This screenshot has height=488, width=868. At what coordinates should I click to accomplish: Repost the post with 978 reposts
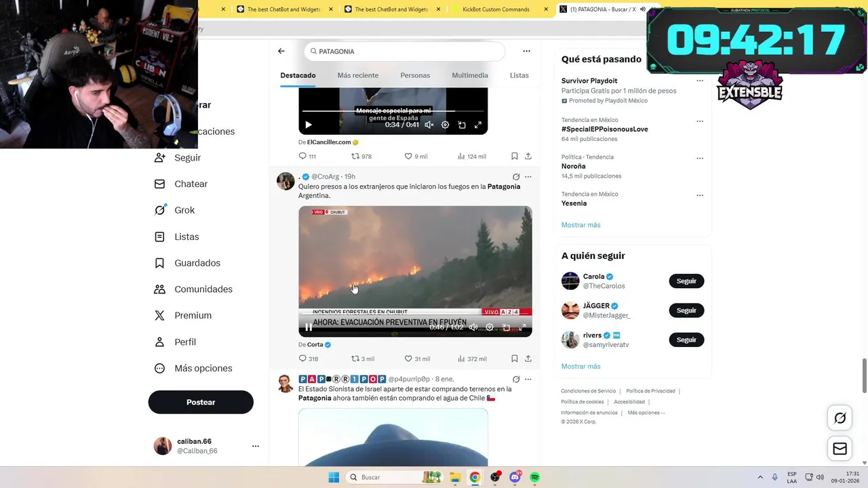tap(361, 157)
